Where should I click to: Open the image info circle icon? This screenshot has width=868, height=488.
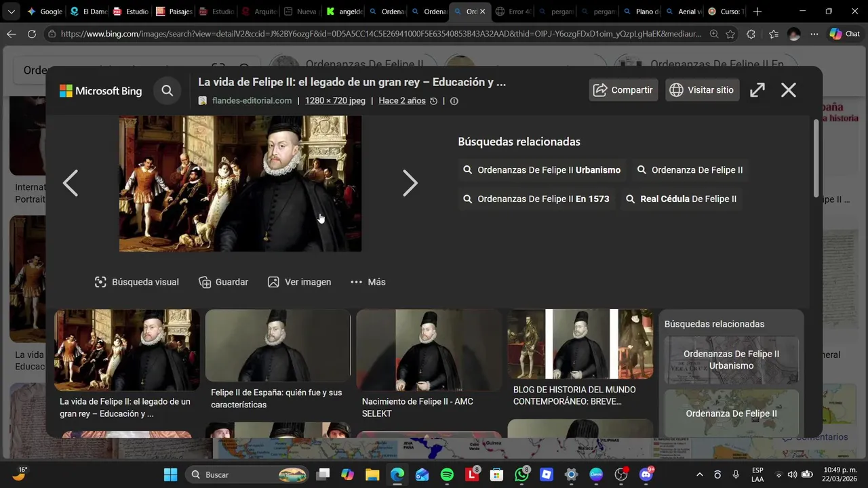pyautogui.click(x=454, y=101)
